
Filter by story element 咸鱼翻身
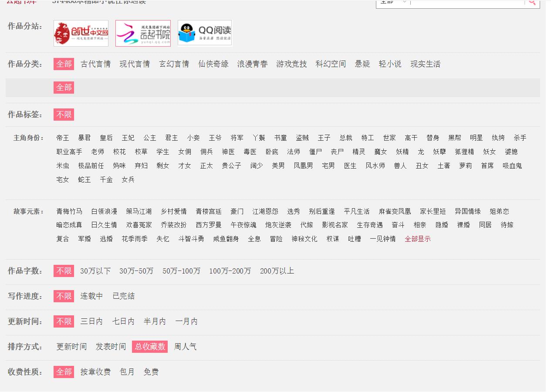point(226,239)
